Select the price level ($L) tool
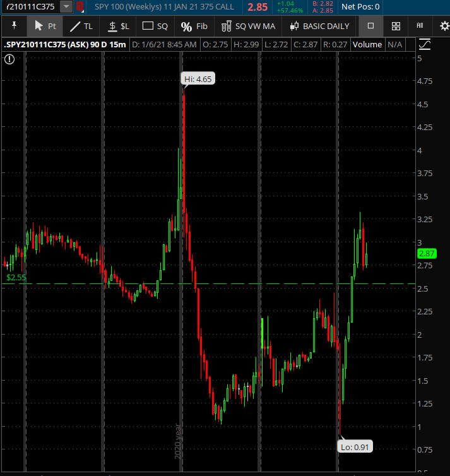This screenshot has height=476, width=450. tap(119, 26)
